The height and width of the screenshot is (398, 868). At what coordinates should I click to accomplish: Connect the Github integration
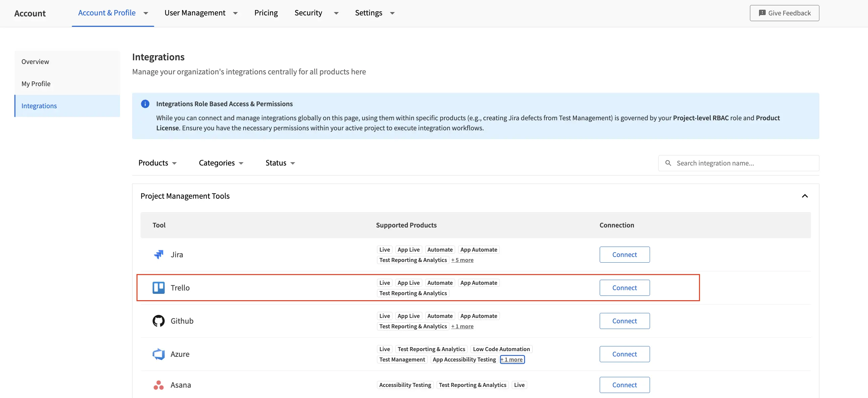pos(625,321)
